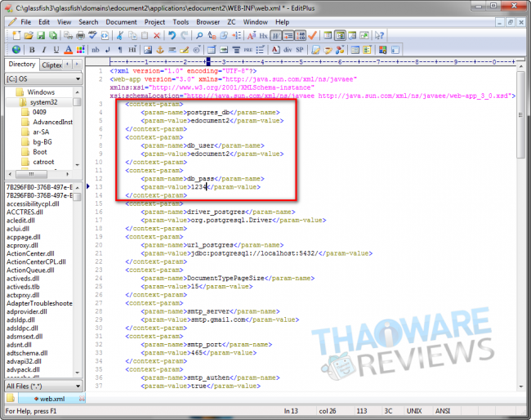Open the special character copyright dropdown
Image resolution: width=531 pixels, height=420 pixels.
[x=197, y=50]
